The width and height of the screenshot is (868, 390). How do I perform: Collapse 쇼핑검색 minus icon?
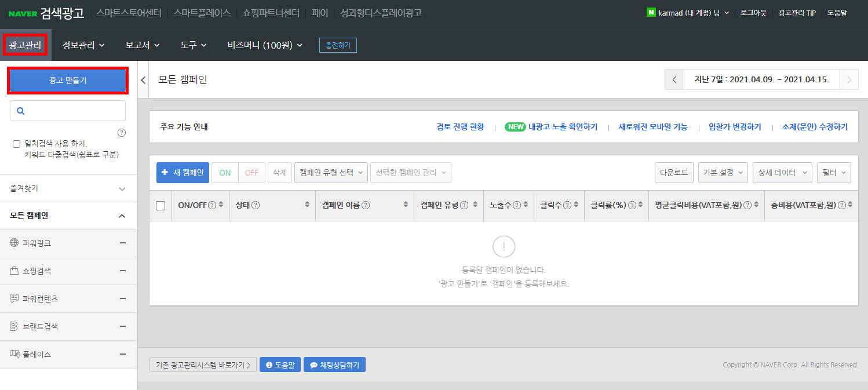click(x=123, y=271)
